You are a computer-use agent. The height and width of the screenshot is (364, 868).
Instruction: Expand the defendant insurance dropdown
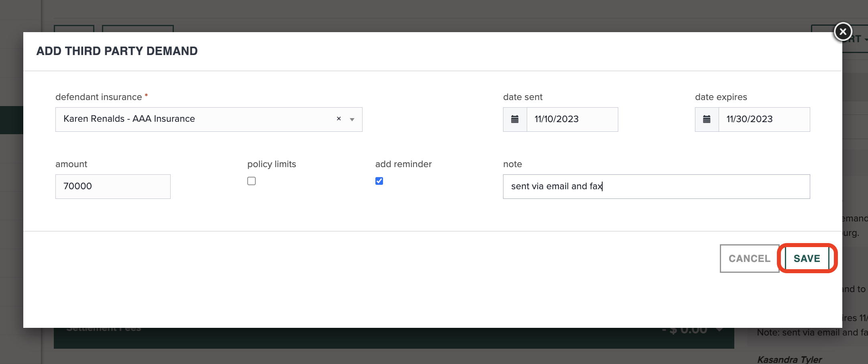[352, 119]
